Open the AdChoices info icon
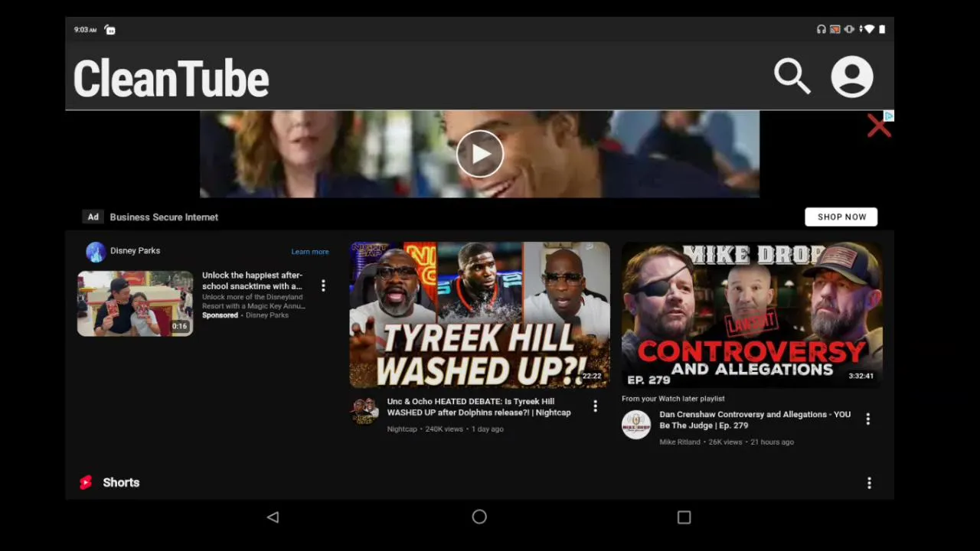Image resolution: width=980 pixels, height=551 pixels. [889, 116]
